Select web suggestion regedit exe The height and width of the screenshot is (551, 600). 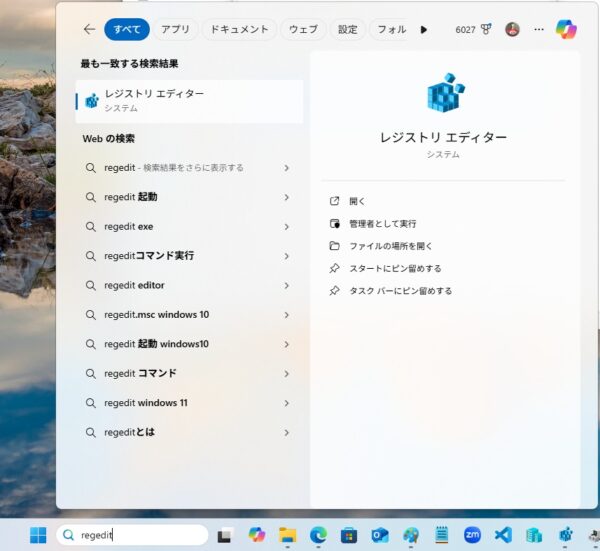pyautogui.click(x=188, y=227)
